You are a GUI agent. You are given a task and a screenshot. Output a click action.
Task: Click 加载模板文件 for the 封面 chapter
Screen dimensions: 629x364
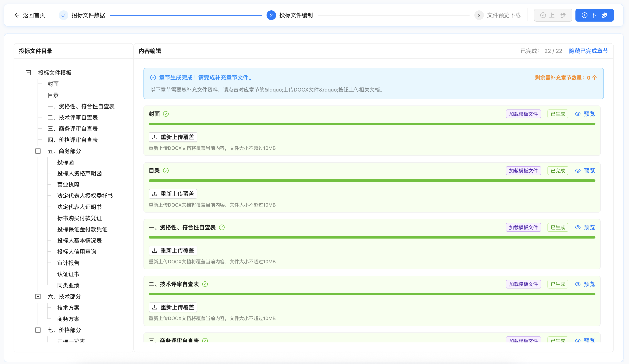pyautogui.click(x=523, y=114)
